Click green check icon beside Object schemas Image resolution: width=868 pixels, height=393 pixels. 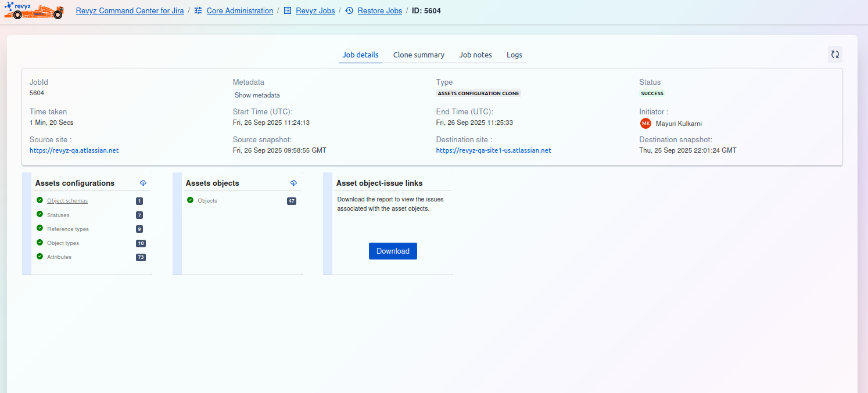coord(40,200)
